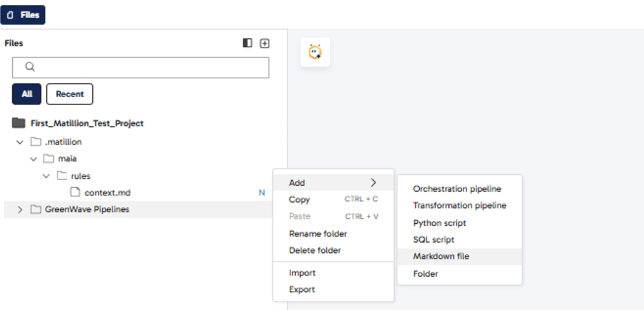Click the Files panel heading
The width and height of the screenshot is (644, 310).
(x=14, y=43)
